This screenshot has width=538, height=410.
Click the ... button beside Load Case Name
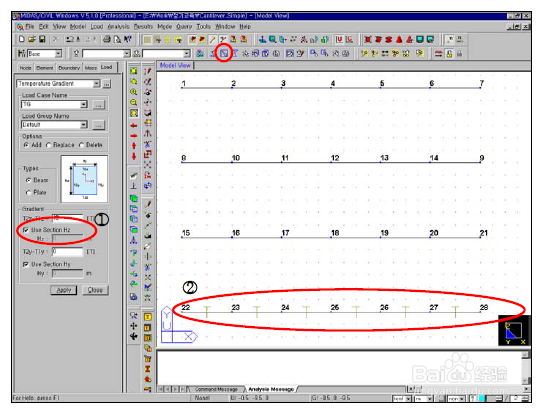pos(99,105)
